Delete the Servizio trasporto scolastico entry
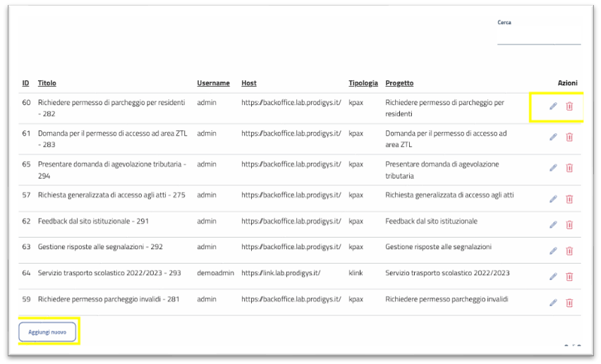This screenshot has width=601, height=364. click(569, 277)
